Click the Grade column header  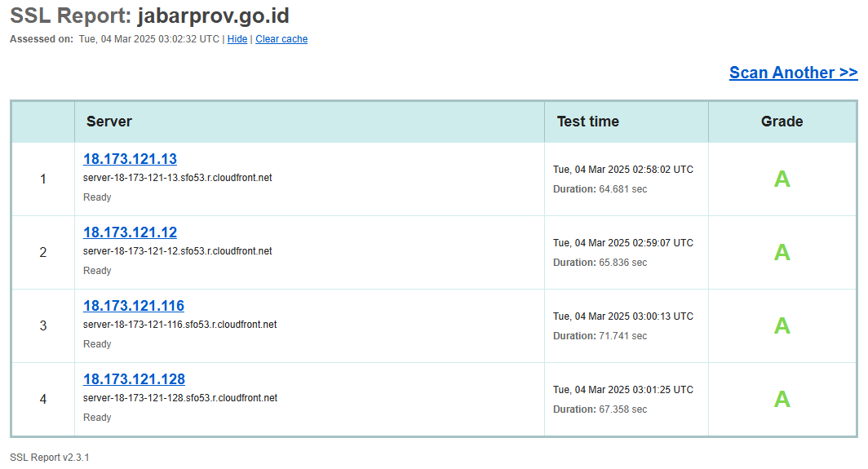click(782, 122)
